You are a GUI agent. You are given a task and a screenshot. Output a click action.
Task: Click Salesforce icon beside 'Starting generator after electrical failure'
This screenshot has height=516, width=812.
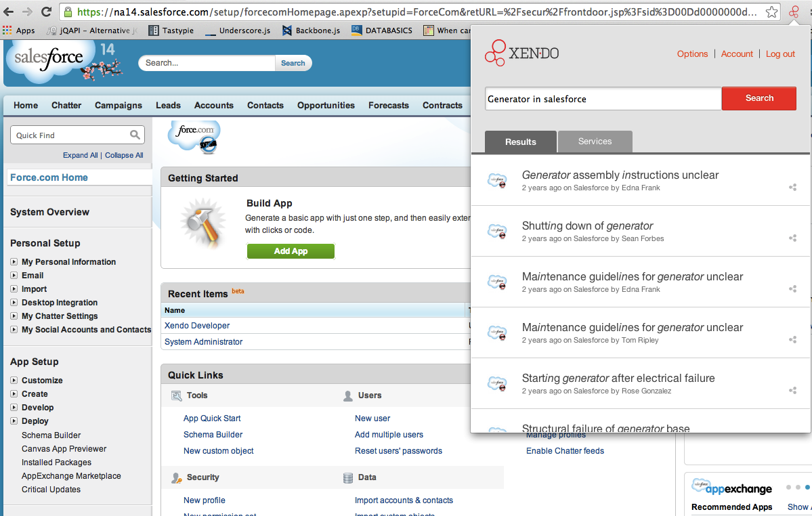[497, 383]
